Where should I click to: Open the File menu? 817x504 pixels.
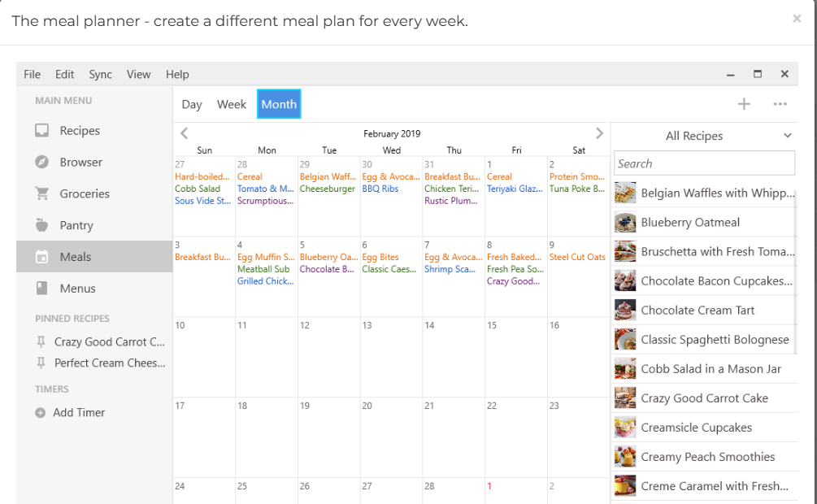coord(33,74)
